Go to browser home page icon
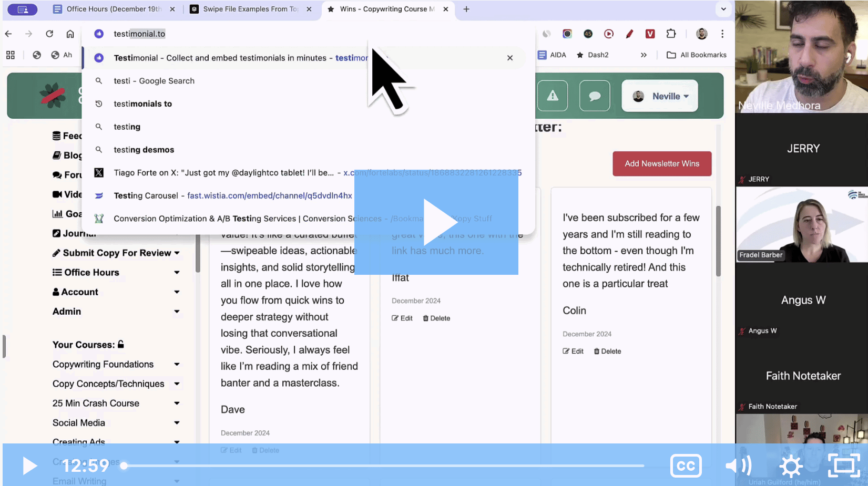Screen dimensions: 868x486 (x=70, y=34)
